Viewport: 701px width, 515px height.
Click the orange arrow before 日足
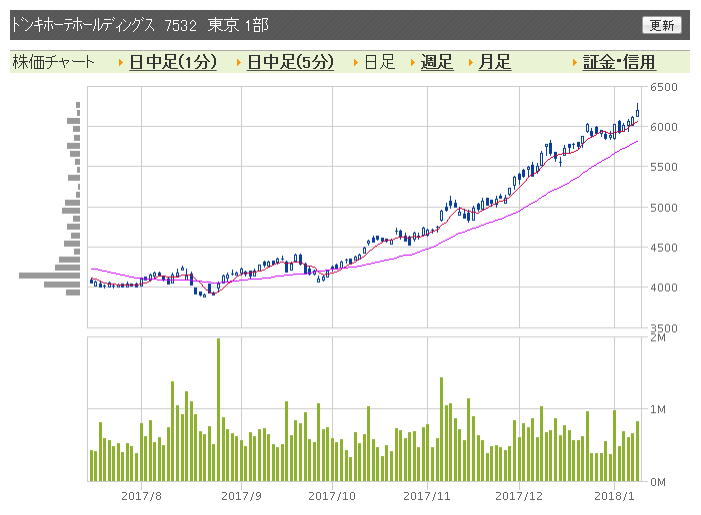[x=356, y=63]
